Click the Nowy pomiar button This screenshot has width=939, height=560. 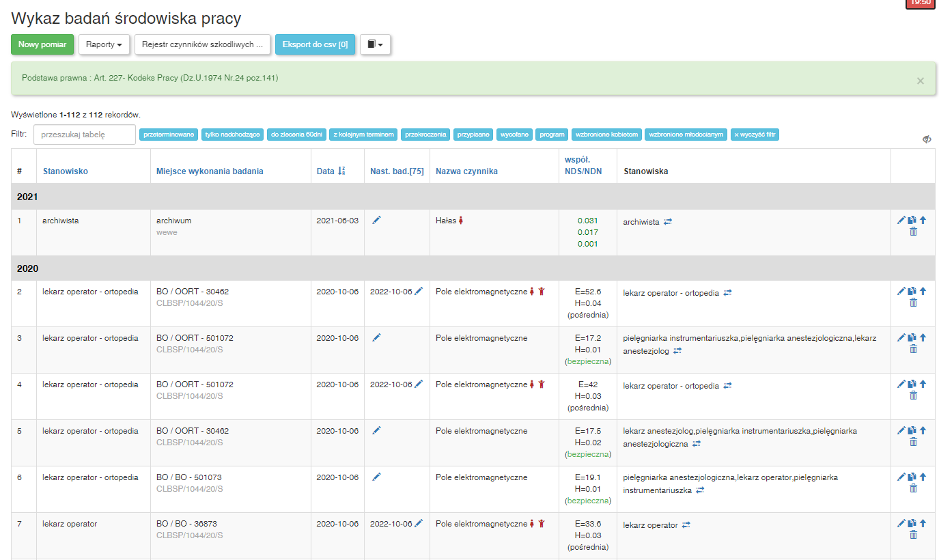[x=42, y=44]
